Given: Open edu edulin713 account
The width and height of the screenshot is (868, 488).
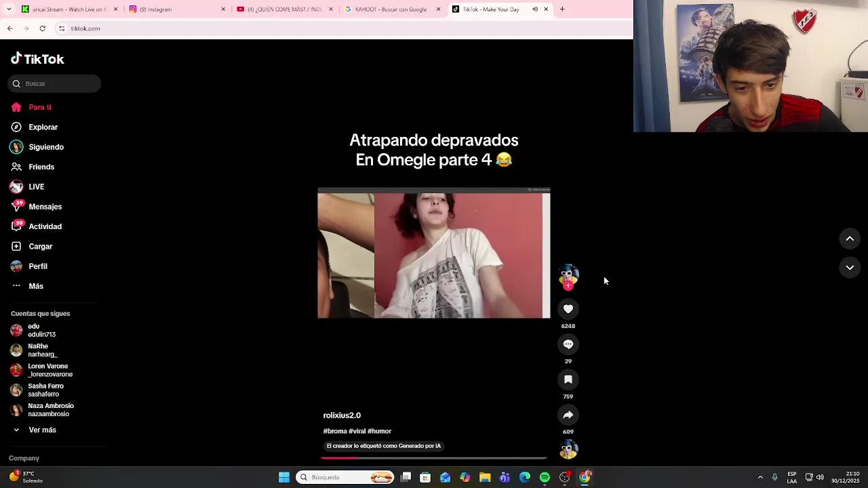Looking at the screenshot, I should pos(34,330).
